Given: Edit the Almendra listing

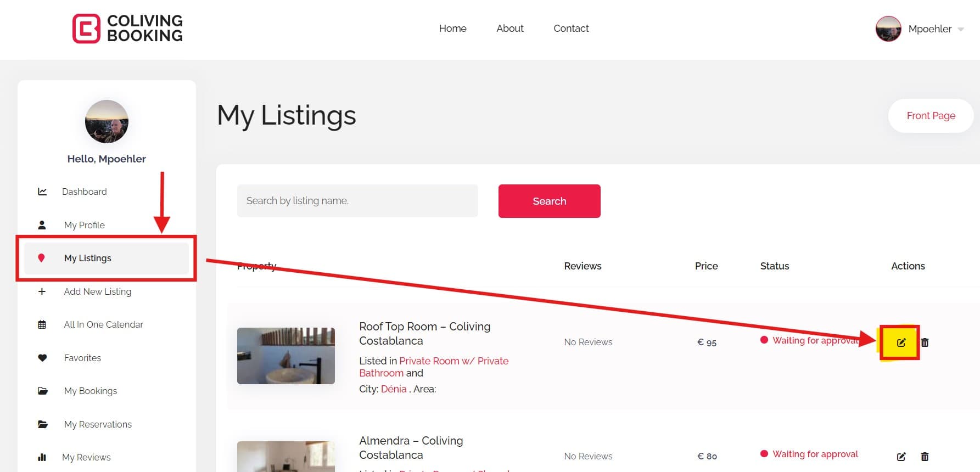Looking at the screenshot, I should [x=900, y=457].
